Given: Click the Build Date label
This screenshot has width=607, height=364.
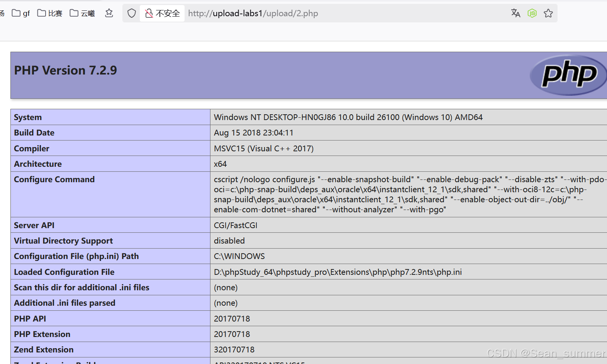Looking at the screenshot, I should [x=34, y=133].
